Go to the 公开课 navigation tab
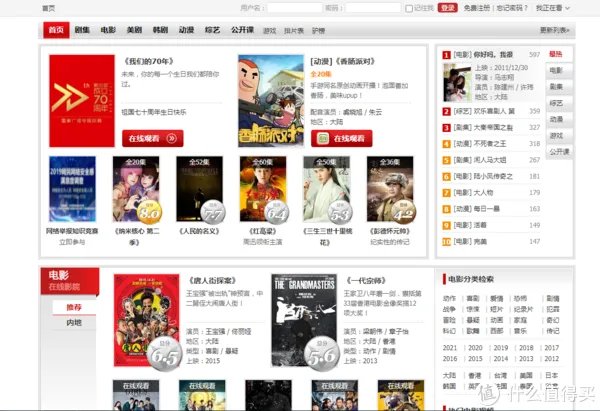Image resolution: width=600 pixels, height=411 pixels. coord(242,30)
